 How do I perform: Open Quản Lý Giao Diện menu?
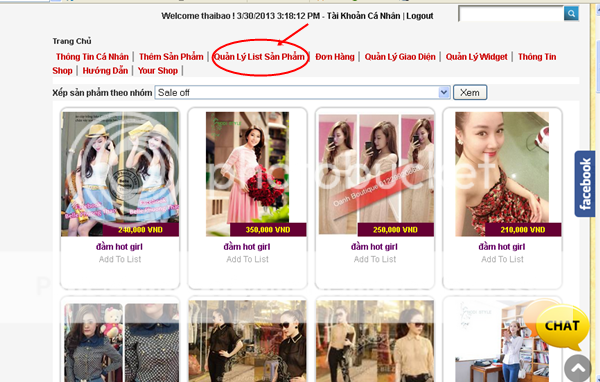(x=400, y=57)
